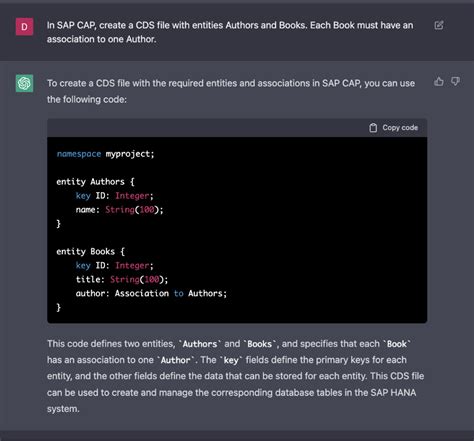Click the closing brace of Books entity
The width and height of the screenshot is (474, 441).
(59, 307)
